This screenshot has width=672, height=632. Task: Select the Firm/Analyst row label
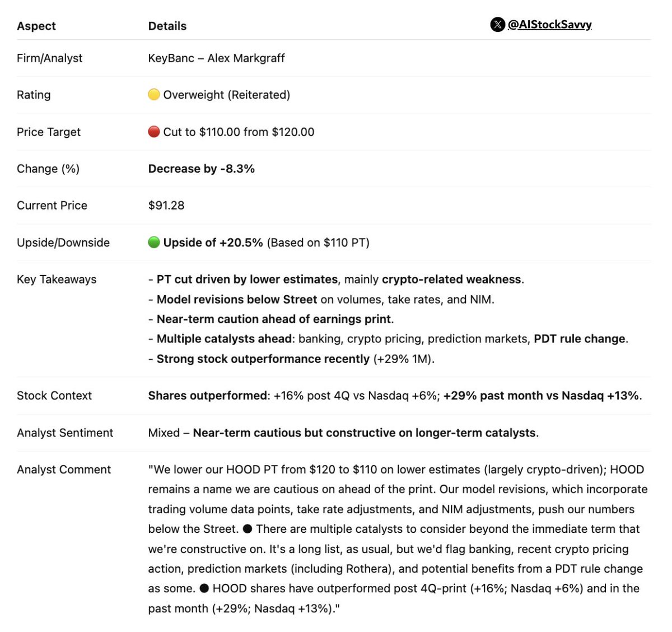pos(49,58)
